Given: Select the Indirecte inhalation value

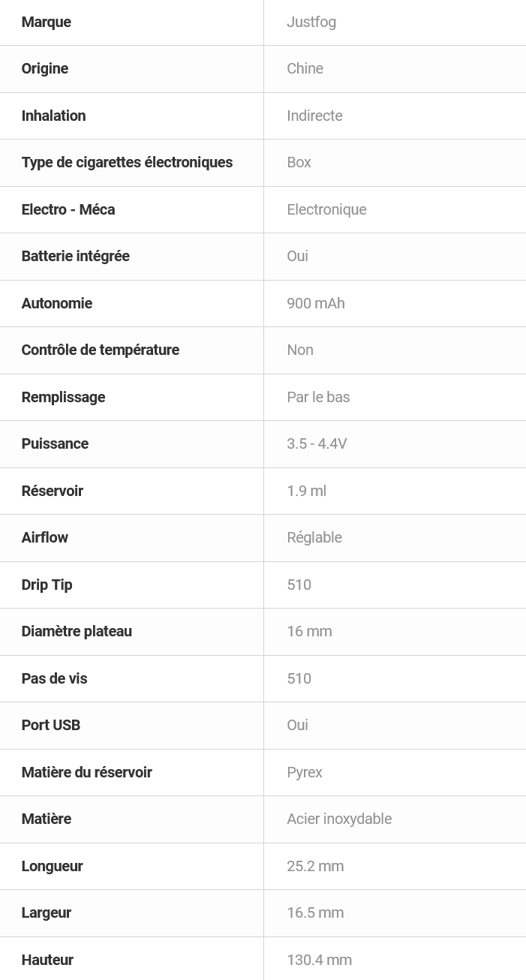Looking at the screenshot, I should (314, 116).
